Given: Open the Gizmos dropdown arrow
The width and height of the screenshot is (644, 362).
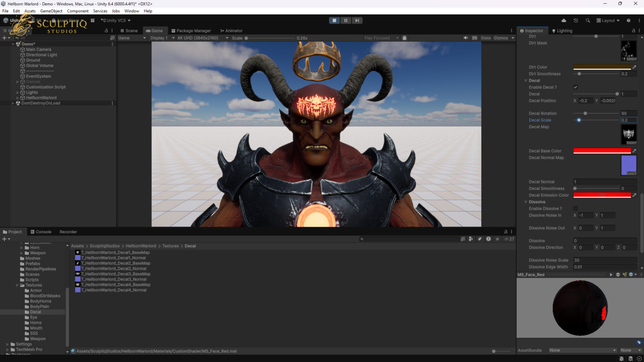Looking at the screenshot, I should (513, 38).
